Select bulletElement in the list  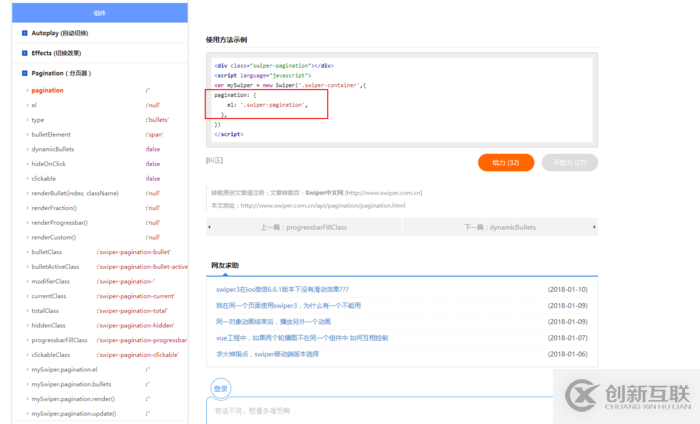51,135
